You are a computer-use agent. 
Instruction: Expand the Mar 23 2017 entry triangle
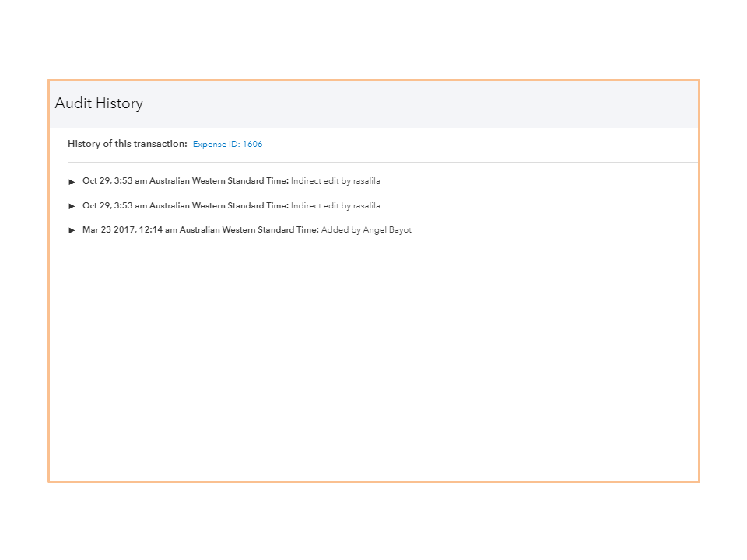point(72,230)
